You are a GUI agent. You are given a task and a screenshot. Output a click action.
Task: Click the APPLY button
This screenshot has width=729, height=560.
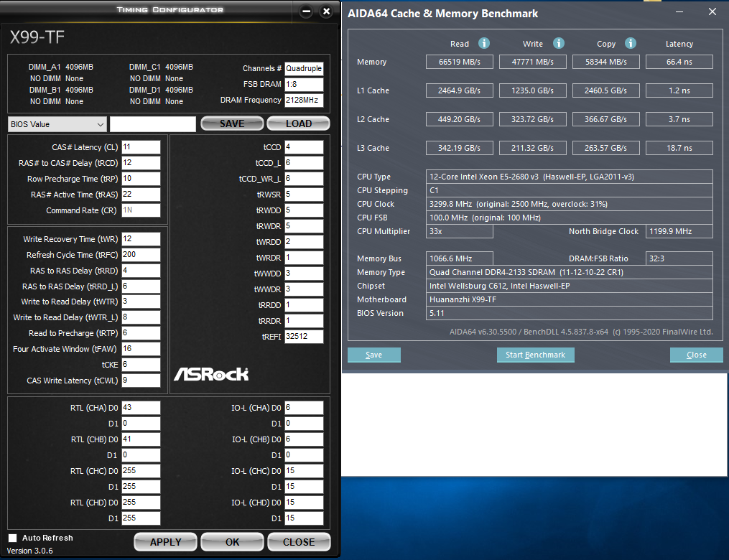[x=165, y=542]
